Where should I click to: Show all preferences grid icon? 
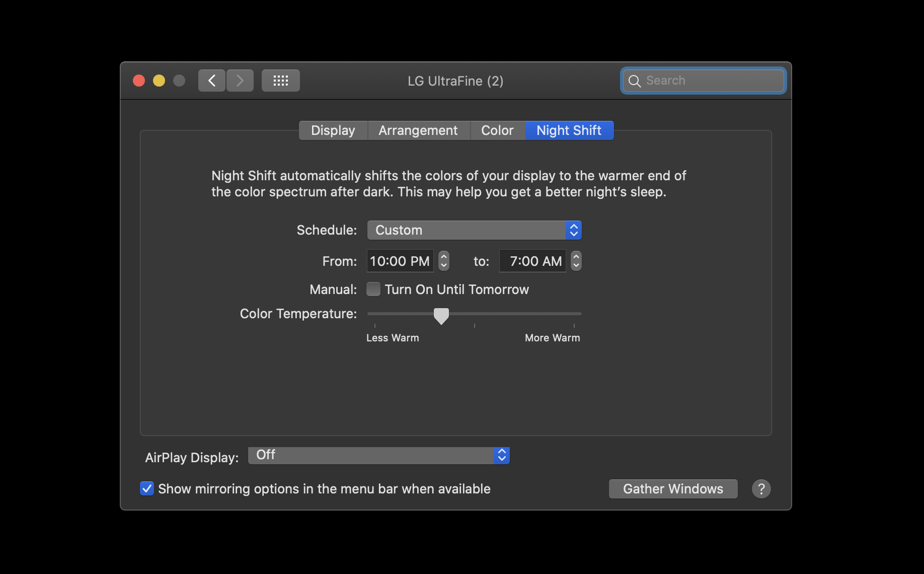point(281,81)
